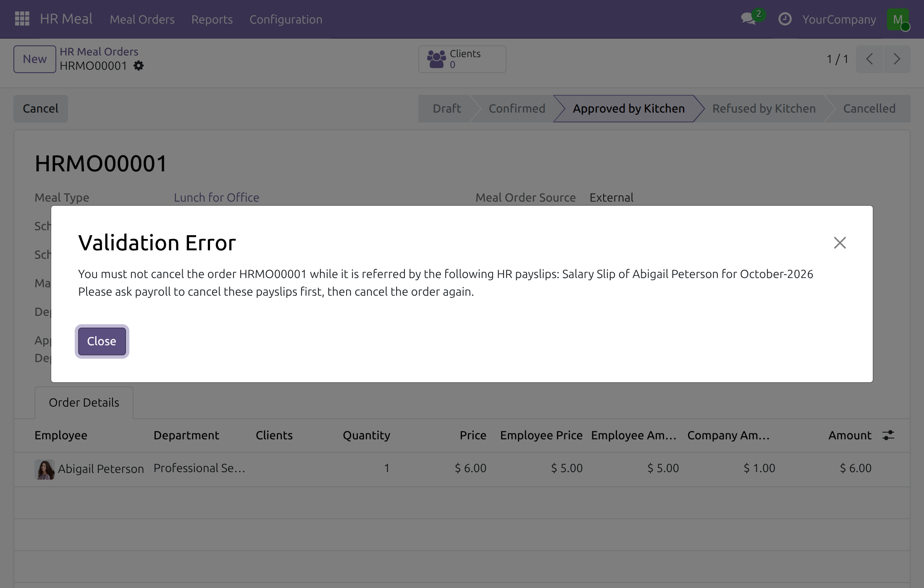Open Lunch for Office meal type link
Image resolution: width=924 pixels, height=588 pixels.
click(x=217, y=197)
